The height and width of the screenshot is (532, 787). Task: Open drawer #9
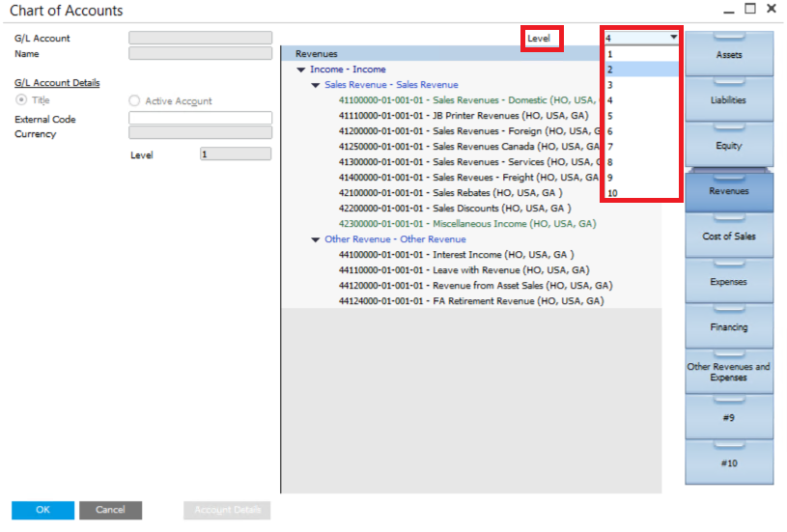tap(729, 418)
